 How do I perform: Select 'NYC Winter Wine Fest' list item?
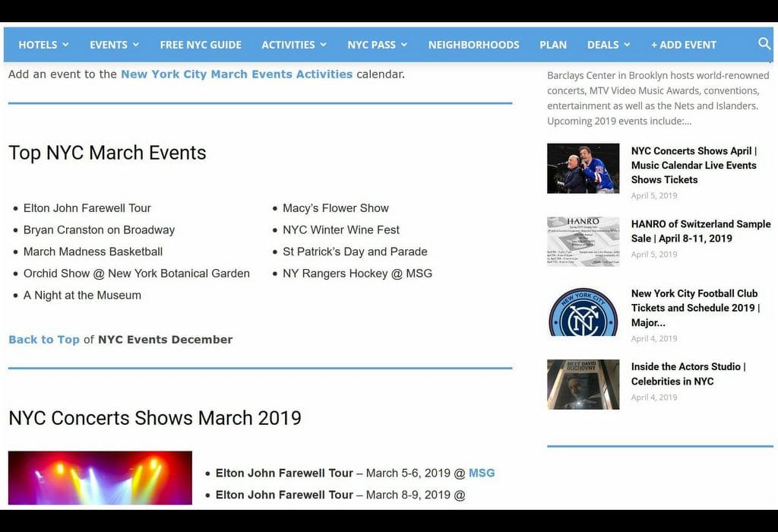341,230
